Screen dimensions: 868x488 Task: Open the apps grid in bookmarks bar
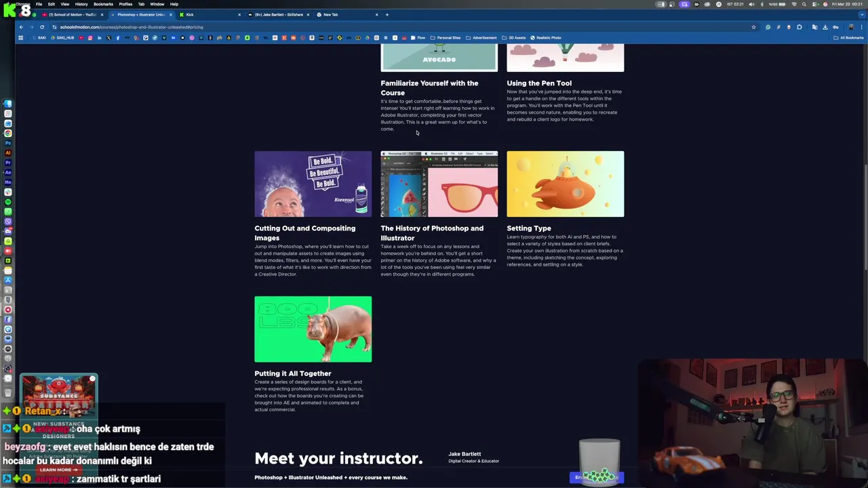[20, 37]
